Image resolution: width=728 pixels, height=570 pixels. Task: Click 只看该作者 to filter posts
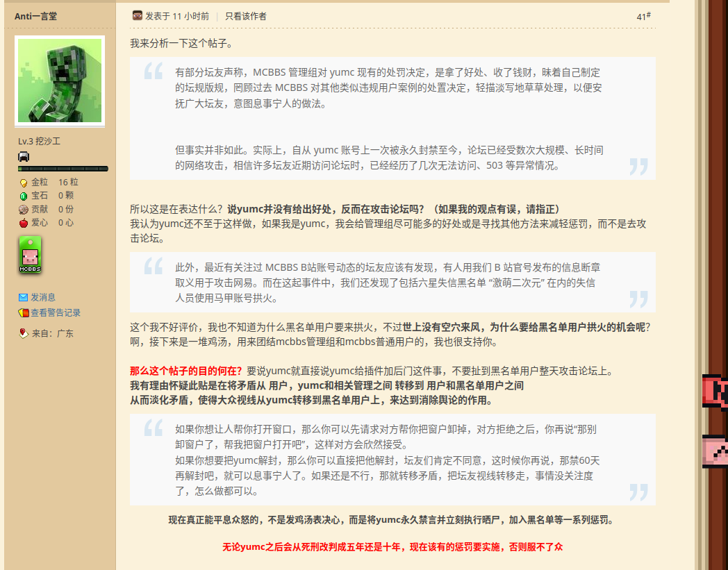pyautogui.click(x=245, y=16)
